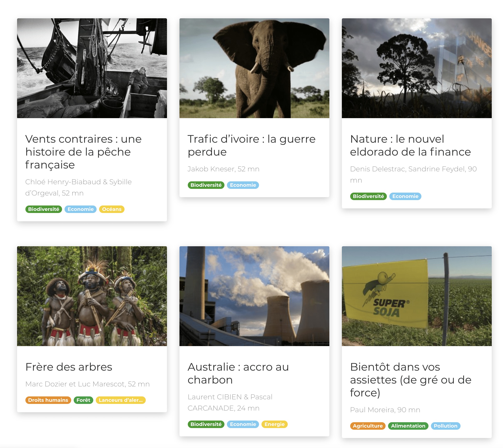503x448 pixels.
Task: Open the tribal men in forest thumbnail
Action: [92, 296]
